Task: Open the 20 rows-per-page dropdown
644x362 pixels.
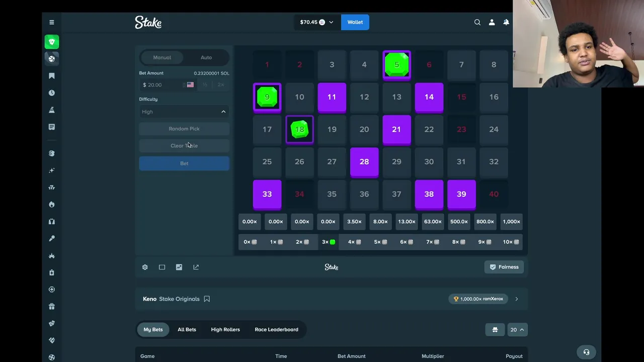Action: click(517, 330)
